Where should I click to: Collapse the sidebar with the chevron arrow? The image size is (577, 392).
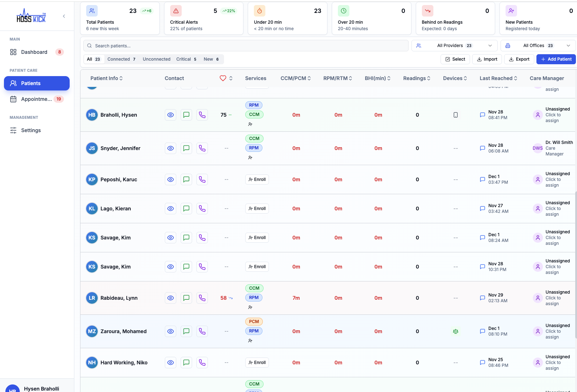click(x=64, y=16)
